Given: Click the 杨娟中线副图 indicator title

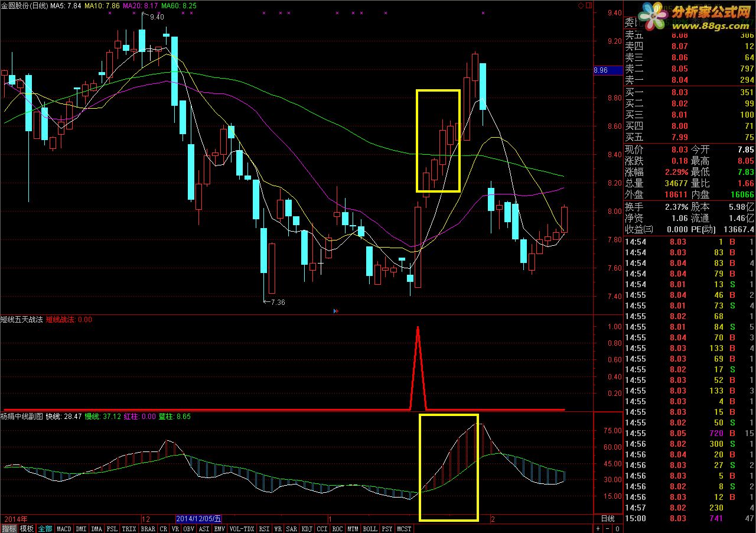Looking at the screenshot, I should (21, 416).
